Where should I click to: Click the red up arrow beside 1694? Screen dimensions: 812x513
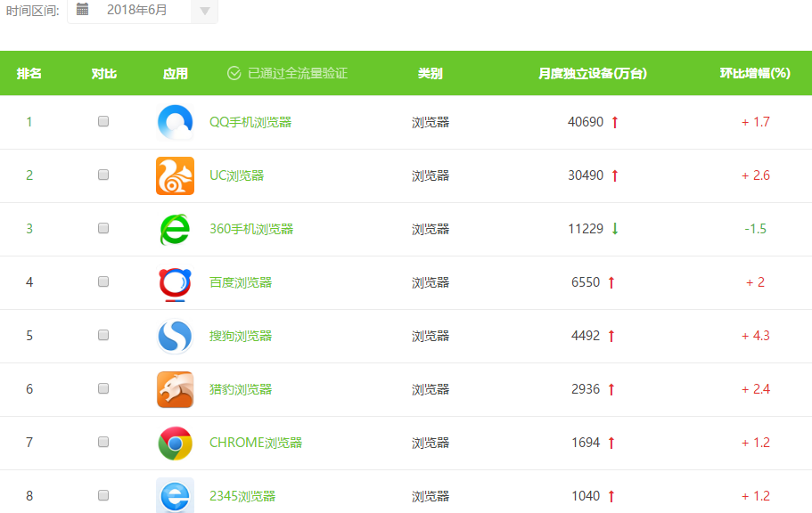click(611, 443)
